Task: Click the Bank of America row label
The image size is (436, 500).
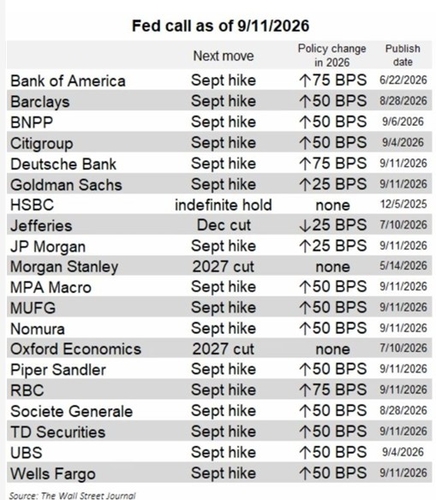Action: (68, 81)
